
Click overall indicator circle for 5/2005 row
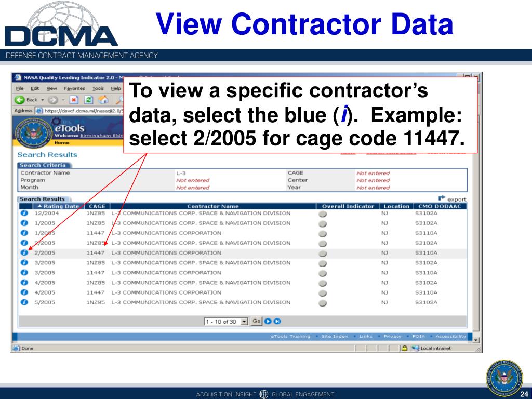click(323, 303)
